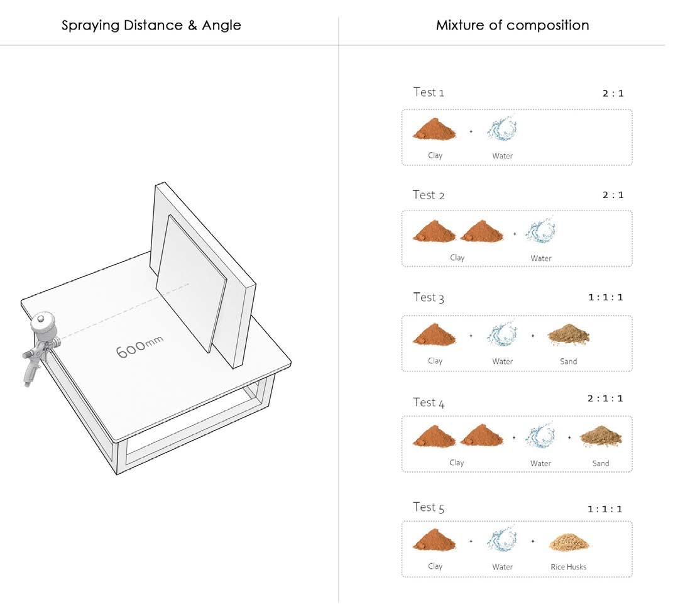Click the sand pile in Test 3

pyautogui.click(x=568, y=334)
